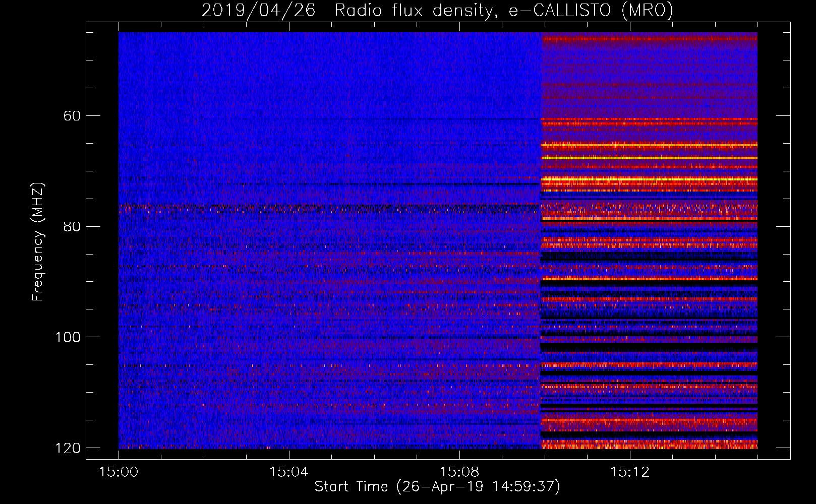
Task: Select the '15:00' time tick label
Action: click(119, 472)
